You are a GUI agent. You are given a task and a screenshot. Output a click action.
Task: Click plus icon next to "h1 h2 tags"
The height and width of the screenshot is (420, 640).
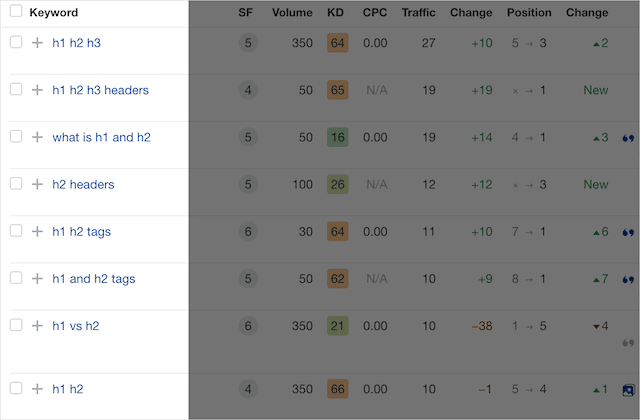[37, 231]
